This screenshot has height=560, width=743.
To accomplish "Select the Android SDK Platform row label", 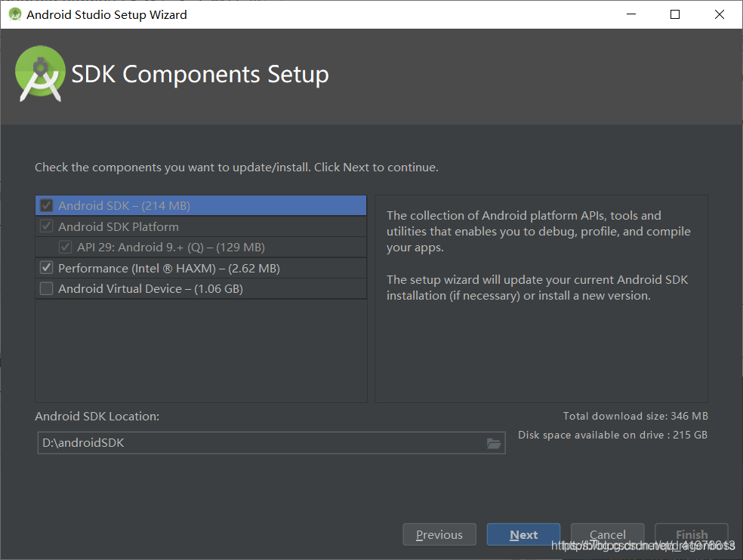I will coord(119,227).
